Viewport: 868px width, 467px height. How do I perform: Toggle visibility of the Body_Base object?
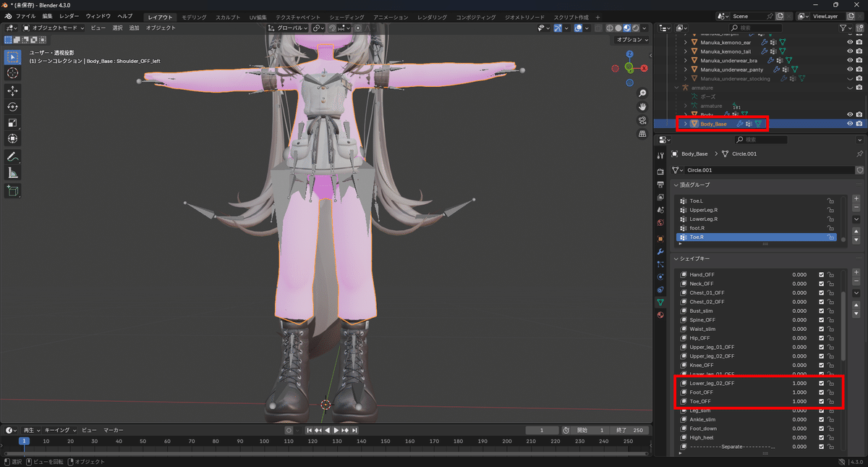click(x=848, y=123)
